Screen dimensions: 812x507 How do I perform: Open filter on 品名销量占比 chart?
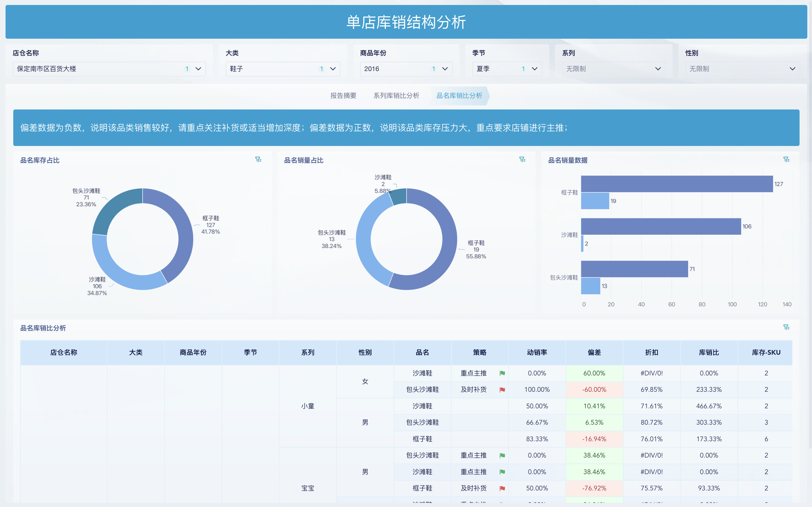tap(522, 159)
